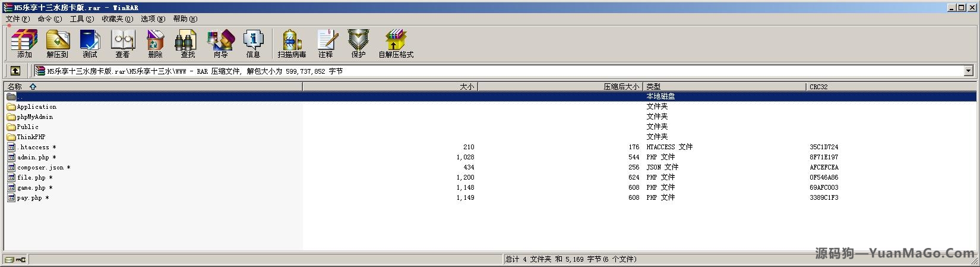Click the Virus Scan (扫描病毒) icon
The width and height of the screenshot is (980, 267).
pyautogui.click(x=292, y=43)
